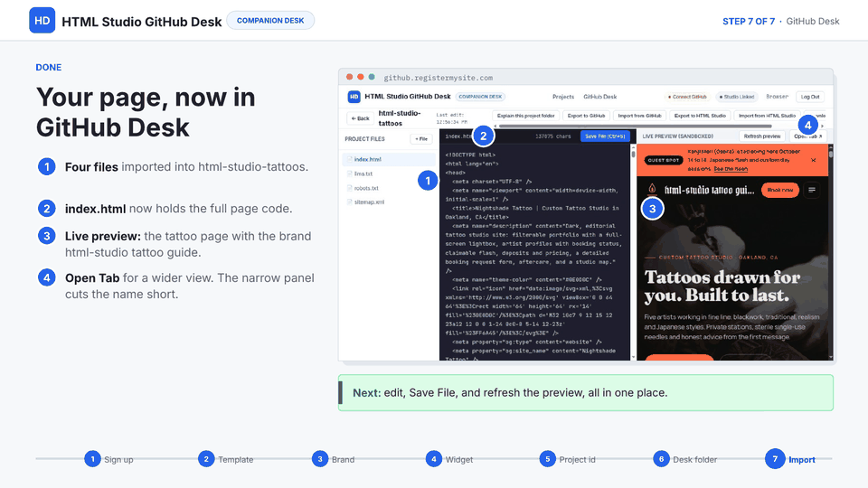This screenshot has width=868, height=488.
Task: Click Export to HTML Studio
Action: tap(700, 116)
